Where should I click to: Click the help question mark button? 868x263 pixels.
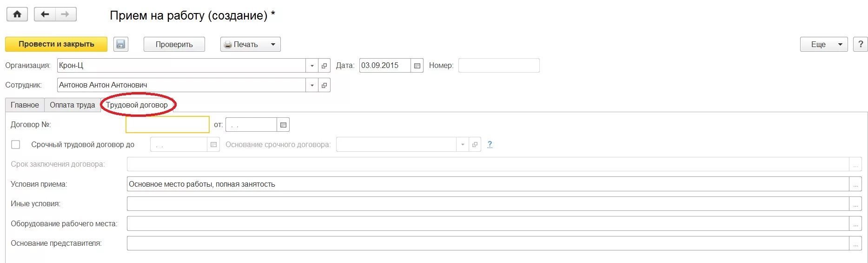pyautogui.click(x=861, y=44)
